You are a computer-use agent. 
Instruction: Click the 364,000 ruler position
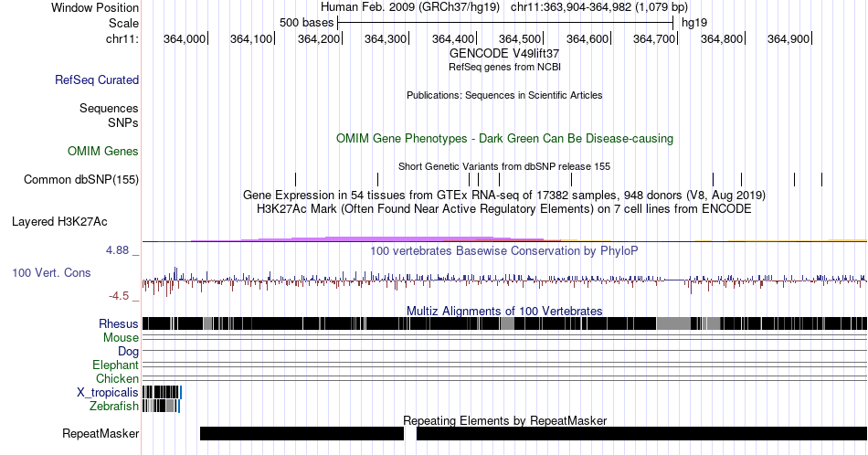click(184, 38)
